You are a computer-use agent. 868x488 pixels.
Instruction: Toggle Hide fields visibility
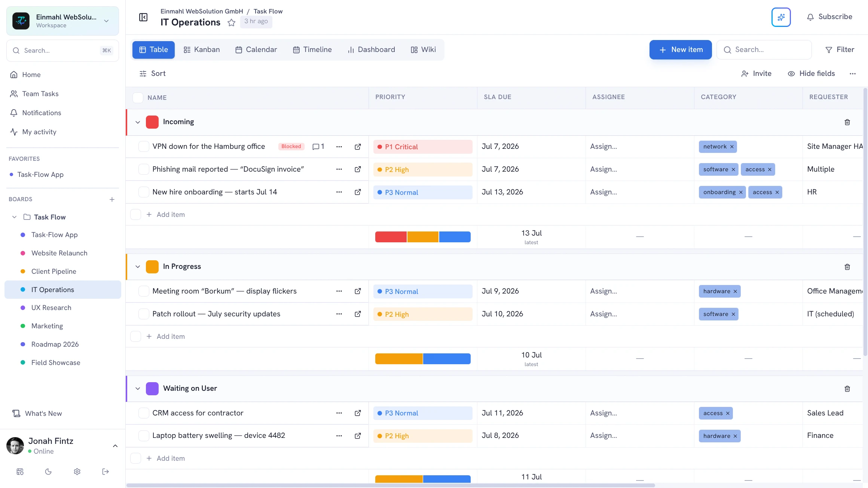click(x=811, y=74)
